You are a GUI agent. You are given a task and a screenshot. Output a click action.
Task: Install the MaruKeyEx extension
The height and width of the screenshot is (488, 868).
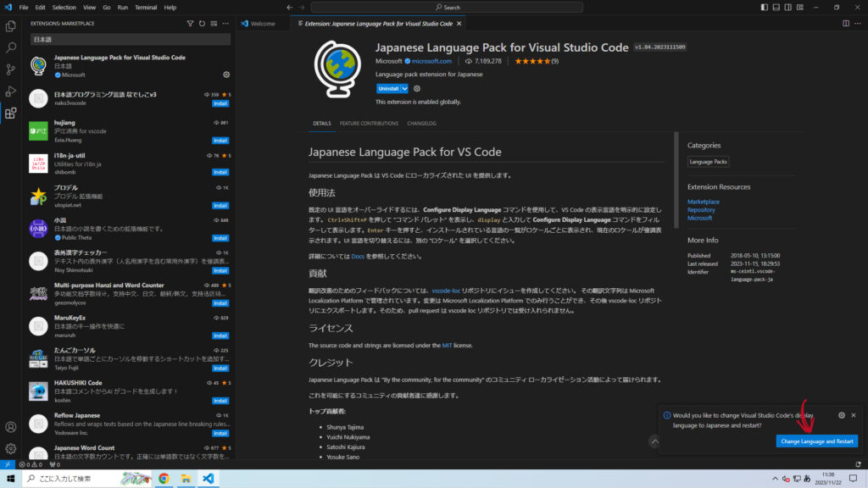[220, 335]
